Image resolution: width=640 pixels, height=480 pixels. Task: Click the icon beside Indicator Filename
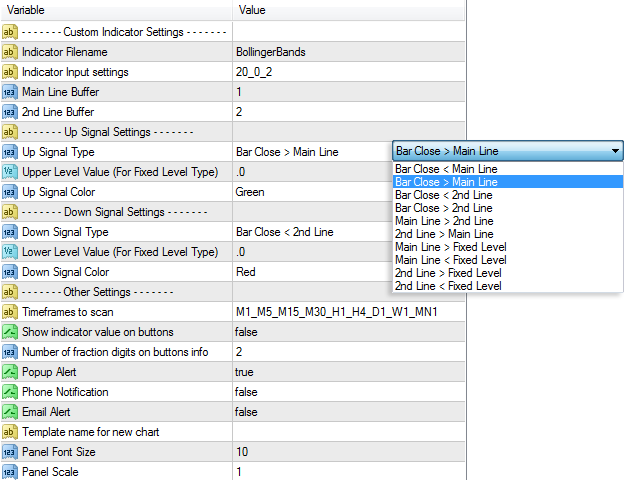click(x=10, y=52)
